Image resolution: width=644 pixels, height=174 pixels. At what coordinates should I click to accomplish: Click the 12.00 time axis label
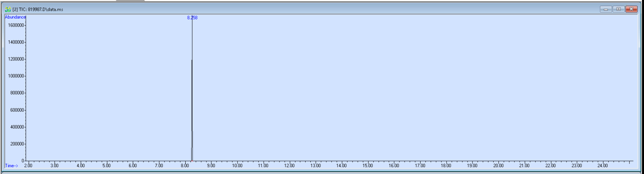[x=289, y=166]
